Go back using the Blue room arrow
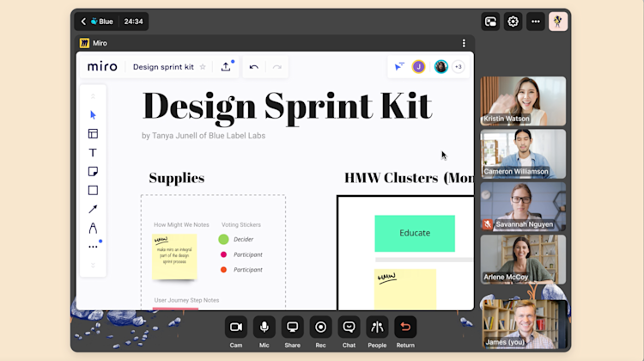This screenshot has width=644, height=361. pyautogui.click(x=83, y=21)
